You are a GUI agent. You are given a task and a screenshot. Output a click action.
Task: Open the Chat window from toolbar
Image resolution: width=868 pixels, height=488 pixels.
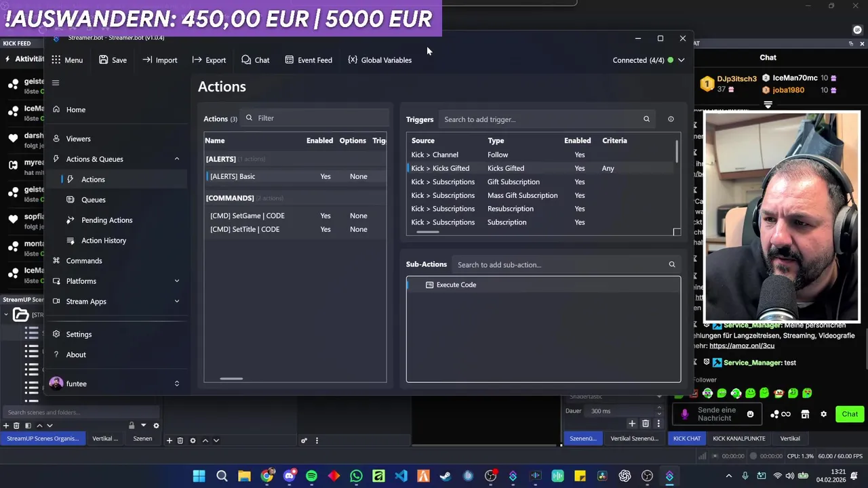tap(256, 60)
